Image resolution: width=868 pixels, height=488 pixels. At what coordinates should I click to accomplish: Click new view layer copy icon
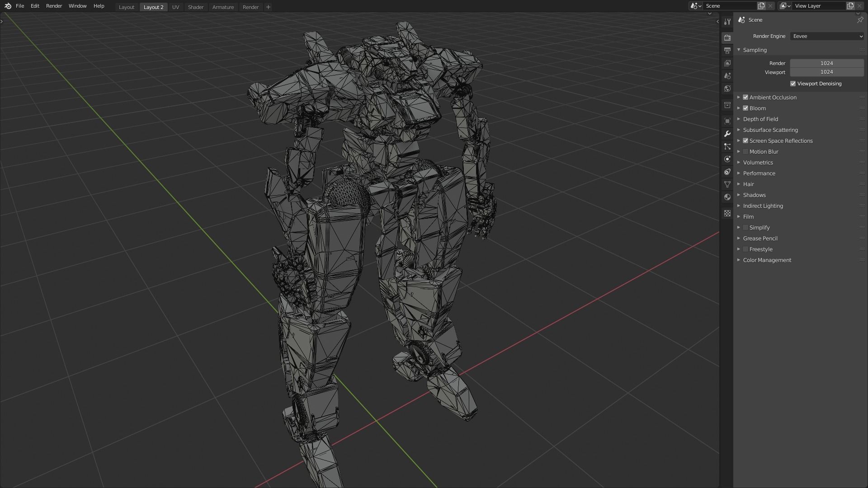pyautogui.click(x=850, y=6)
